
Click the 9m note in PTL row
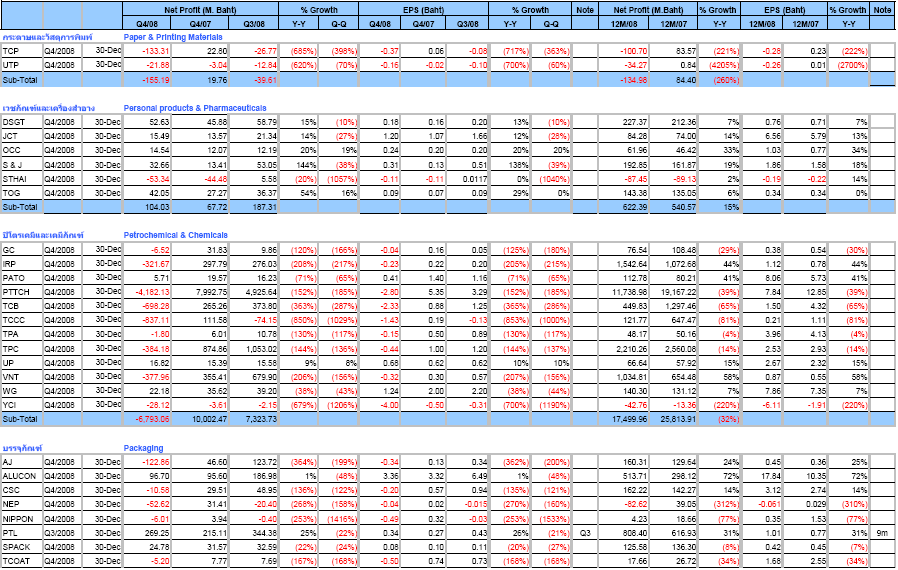882,533
